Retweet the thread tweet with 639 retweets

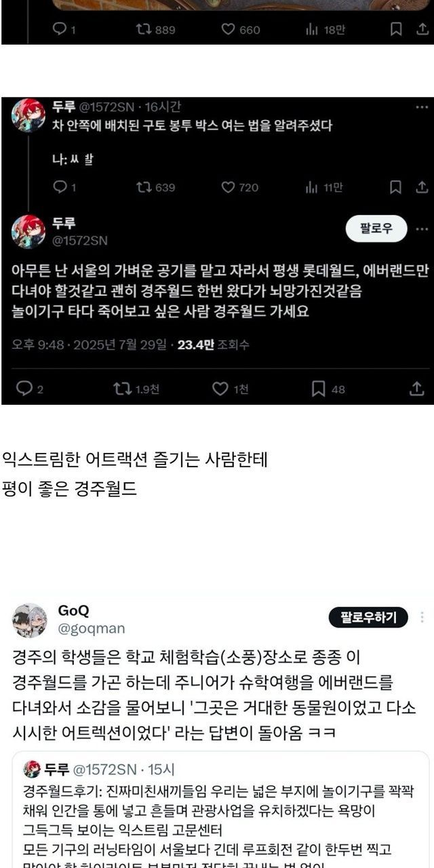155,187
